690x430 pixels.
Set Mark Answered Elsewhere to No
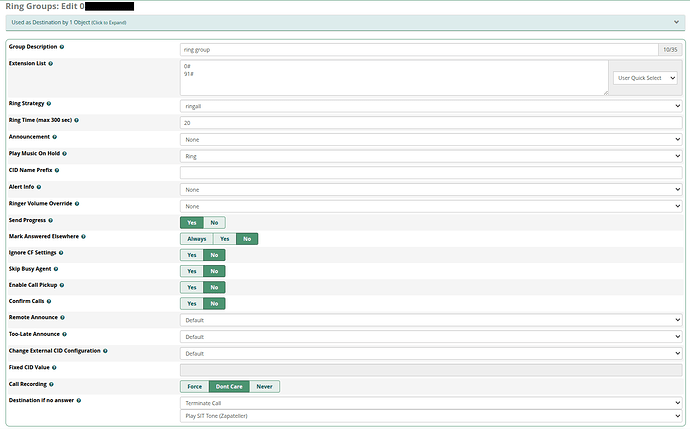coord(247,239)
